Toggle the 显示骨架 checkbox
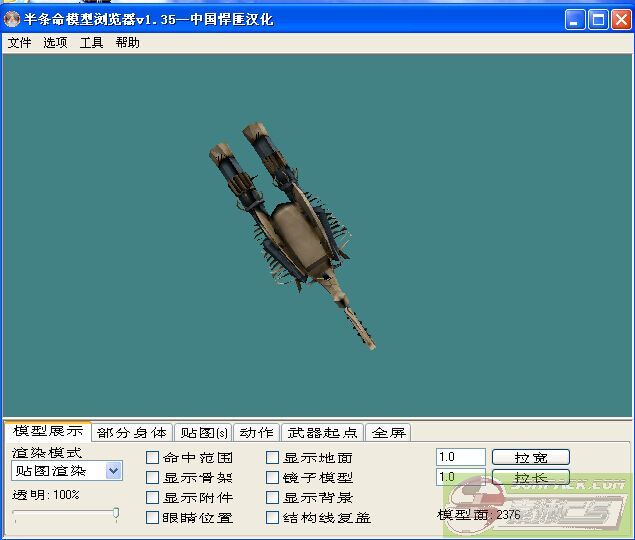 tap(153, 478)
